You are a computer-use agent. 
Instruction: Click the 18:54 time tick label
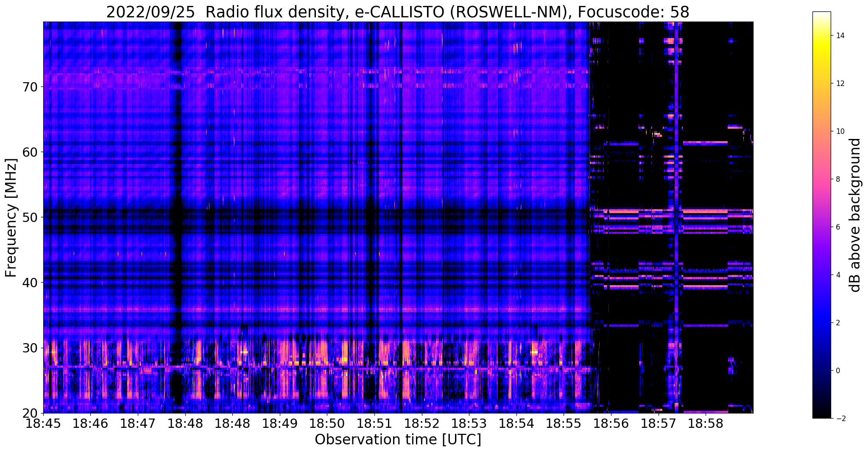click(x=516, y=424)
